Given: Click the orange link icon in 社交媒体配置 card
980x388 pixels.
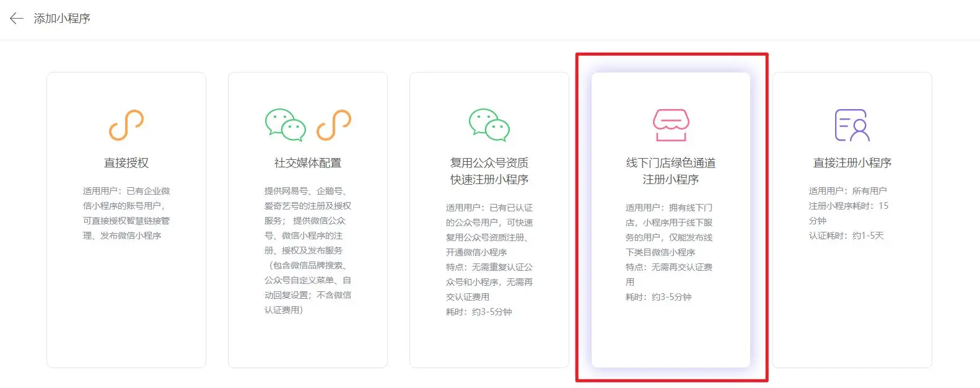Looking at the screenshot, I should (334, 125).
